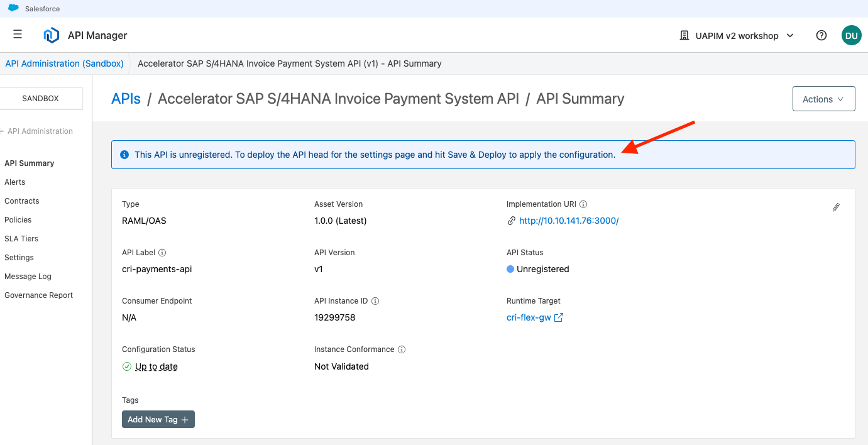Click the blue Unregistered status dot
The width and height of the screenshot is (868, 445).
510,269
